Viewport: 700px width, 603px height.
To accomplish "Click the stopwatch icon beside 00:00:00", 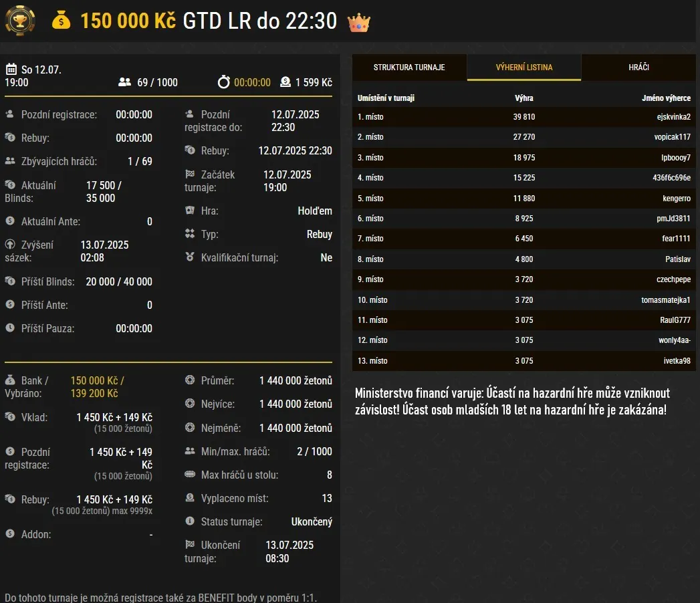I will (224, 82).
